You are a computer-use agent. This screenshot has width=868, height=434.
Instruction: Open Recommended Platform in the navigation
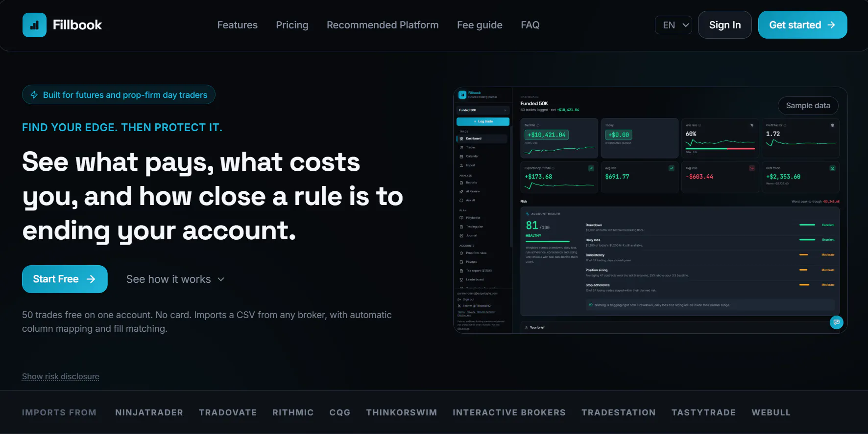(x=383, y=25)
